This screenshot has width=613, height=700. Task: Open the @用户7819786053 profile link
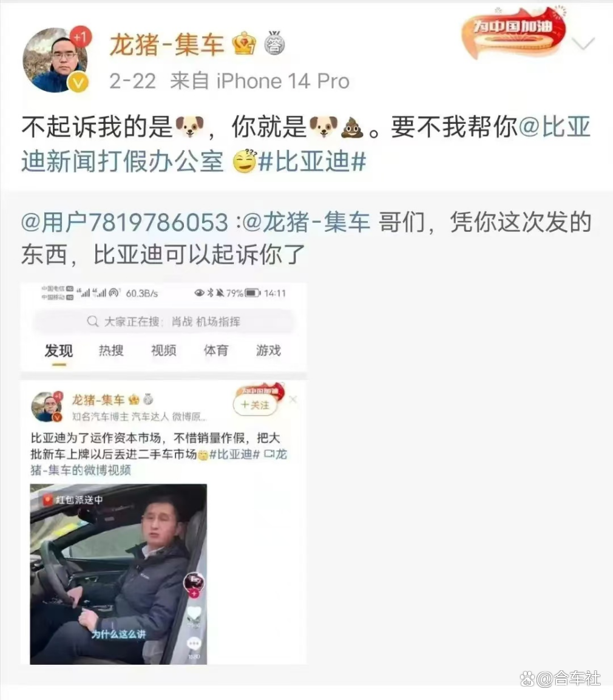point(125,222)
